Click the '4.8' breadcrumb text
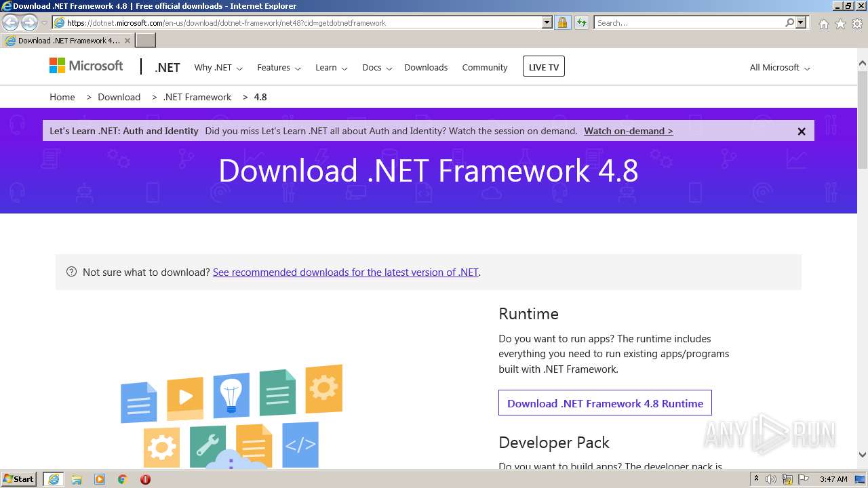 pyautogui.click(x=260, y=97)
